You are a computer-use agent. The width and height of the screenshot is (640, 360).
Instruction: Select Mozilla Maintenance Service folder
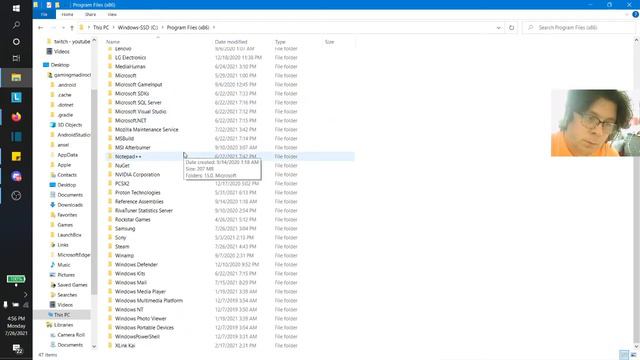point(147,129)
